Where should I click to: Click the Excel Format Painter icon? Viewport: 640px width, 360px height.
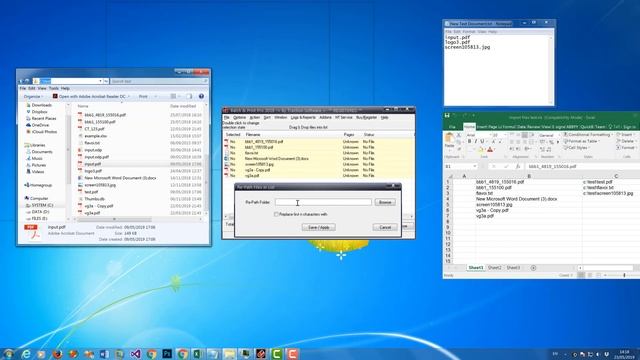(459, 149)
